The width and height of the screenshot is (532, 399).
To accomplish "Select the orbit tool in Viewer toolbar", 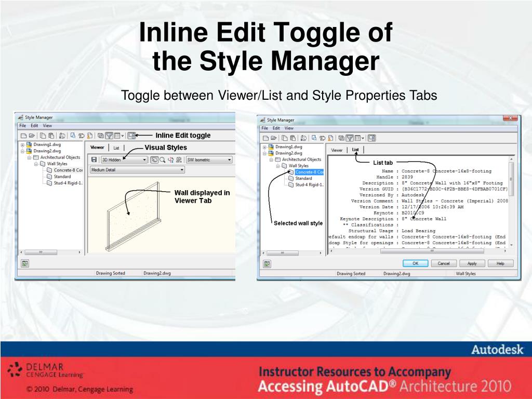I will pyautogui.click(x=154, y=160).
